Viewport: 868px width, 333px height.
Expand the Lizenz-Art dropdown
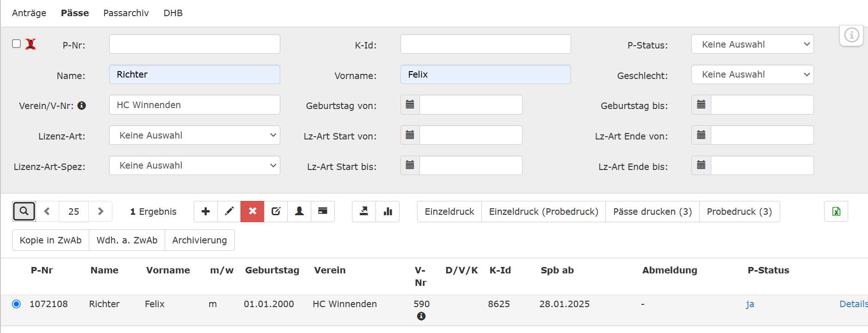click(x=194, y=135)
